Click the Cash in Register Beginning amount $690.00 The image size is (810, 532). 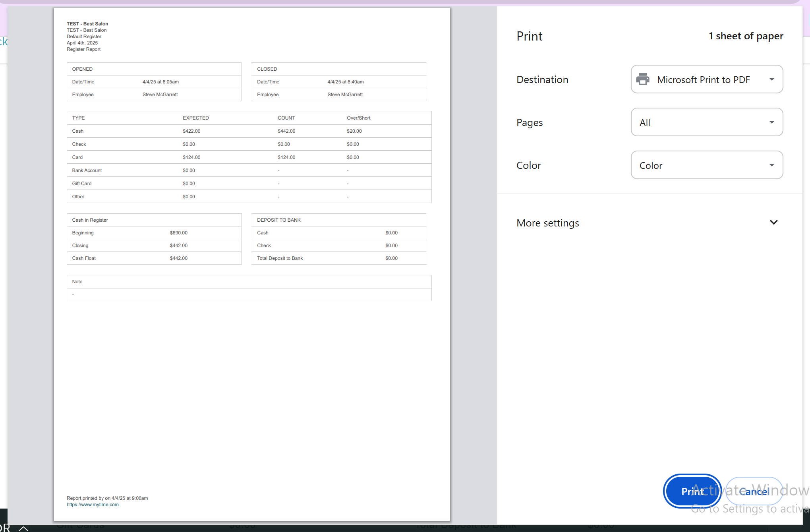178,233
